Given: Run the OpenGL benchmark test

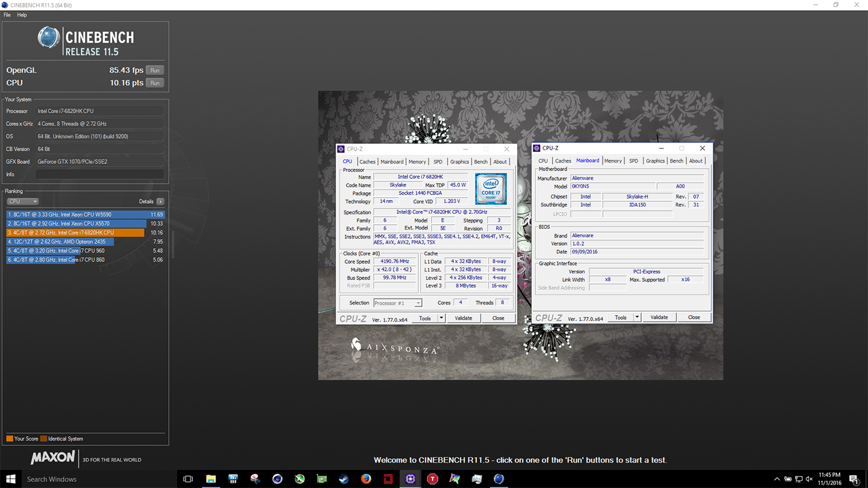Looking at the screenshot, I should (x=155, y=70).
